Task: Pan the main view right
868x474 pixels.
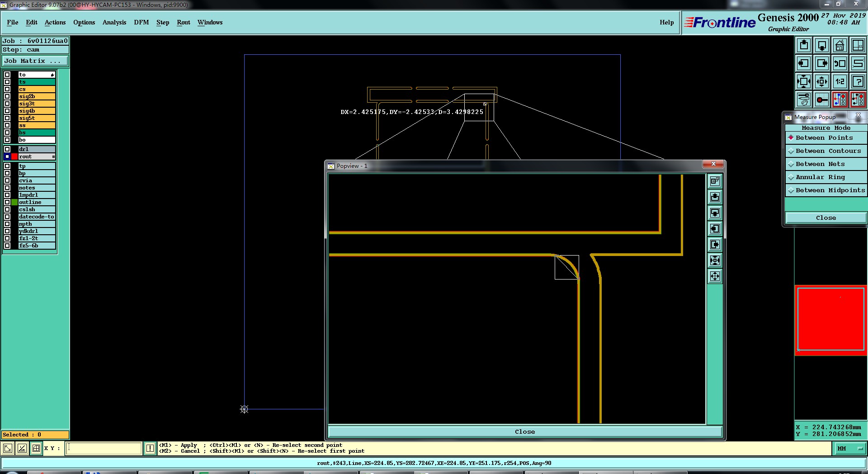Action: (822, 63)
